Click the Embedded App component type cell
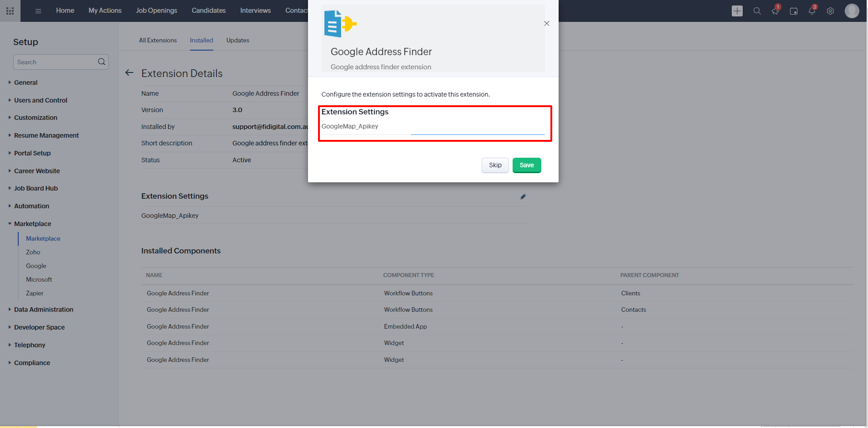Screen dimensions: 868x428 pyautogui.click(x=406, y=326)
